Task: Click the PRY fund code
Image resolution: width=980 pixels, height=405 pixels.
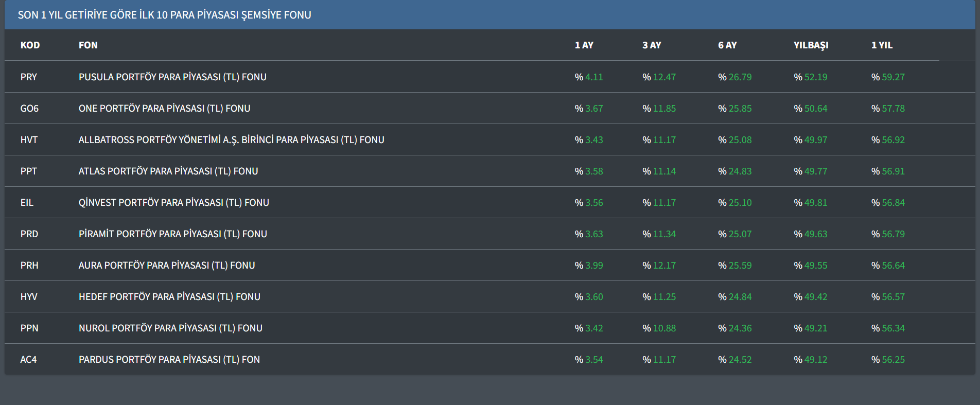Action: (x=29, y=77)
